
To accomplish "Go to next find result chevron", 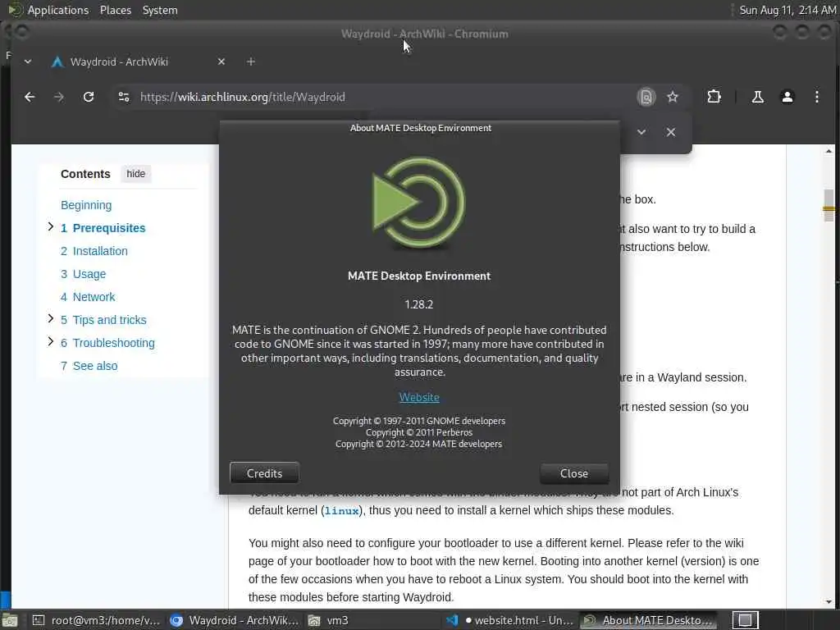I will [x=641, y=132].
